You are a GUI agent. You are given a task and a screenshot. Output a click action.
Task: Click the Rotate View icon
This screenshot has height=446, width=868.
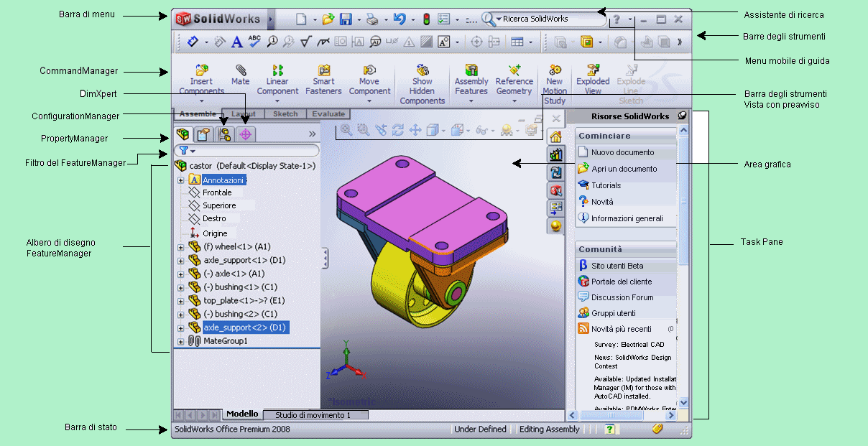(x=398, y=130)
